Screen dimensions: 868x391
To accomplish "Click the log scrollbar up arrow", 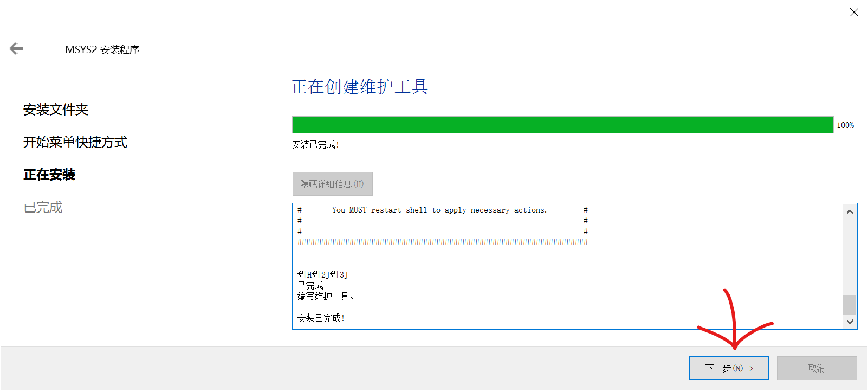I will click(x=850, y=212).
